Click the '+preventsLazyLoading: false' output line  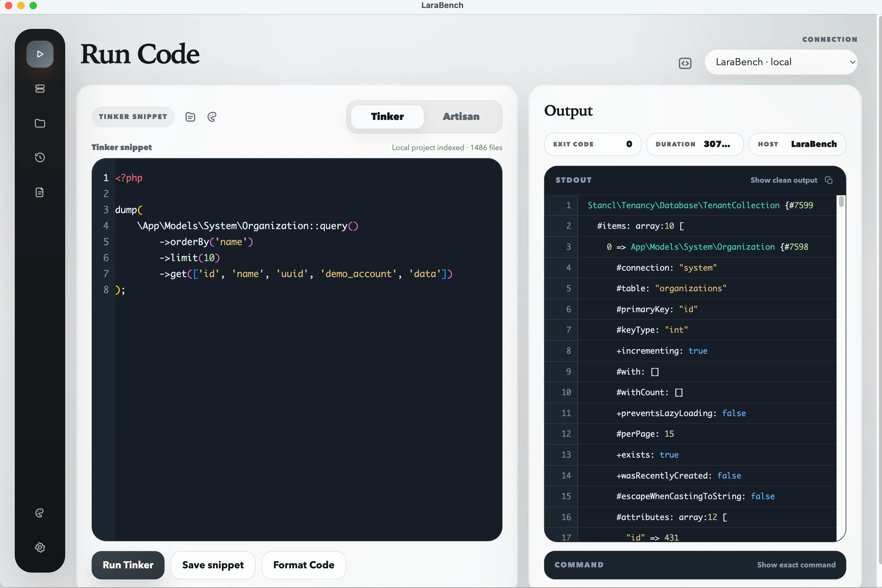tap(681, 413)
